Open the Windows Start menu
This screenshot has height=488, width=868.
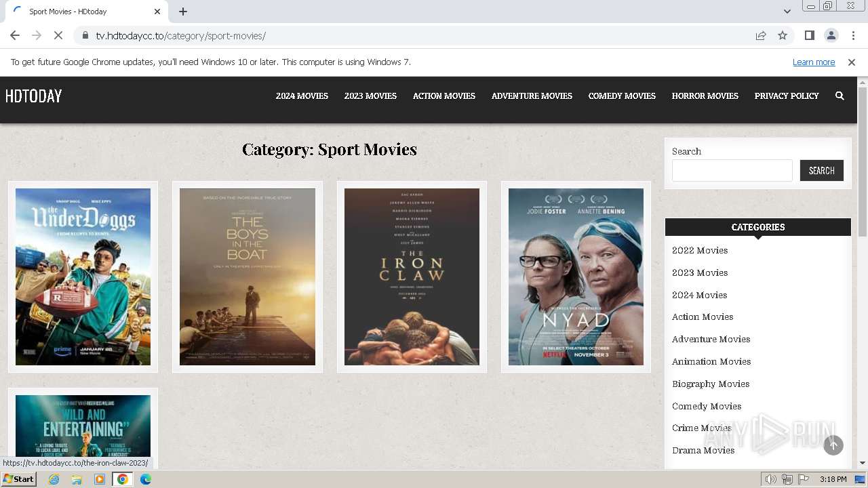click(x=19, y=479)
